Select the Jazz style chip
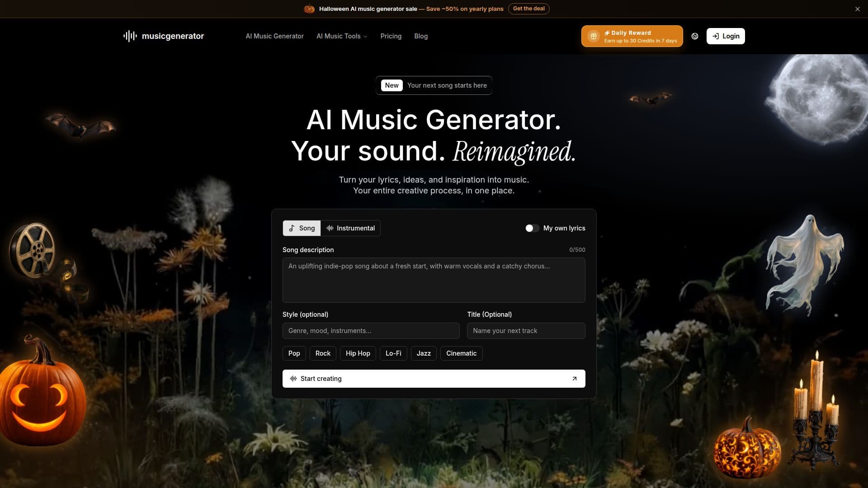This screenshot has width=868, height=488. pos(424,353)
